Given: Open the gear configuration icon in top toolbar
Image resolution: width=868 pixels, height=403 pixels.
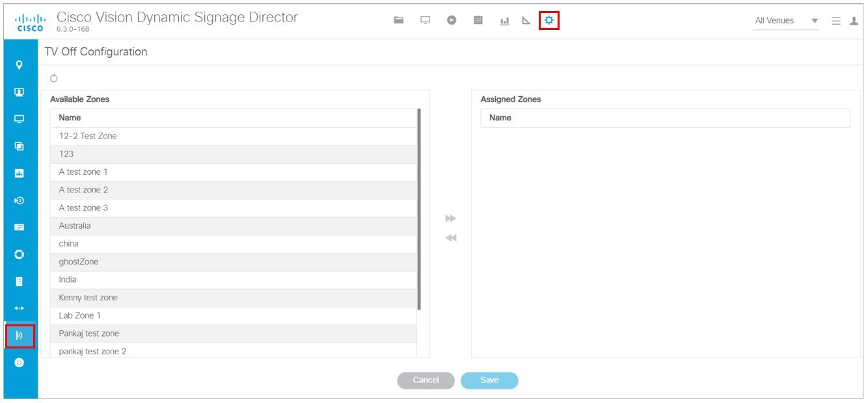Looking at the screenshot, I should pyautogui.click(x=549, y=21).
